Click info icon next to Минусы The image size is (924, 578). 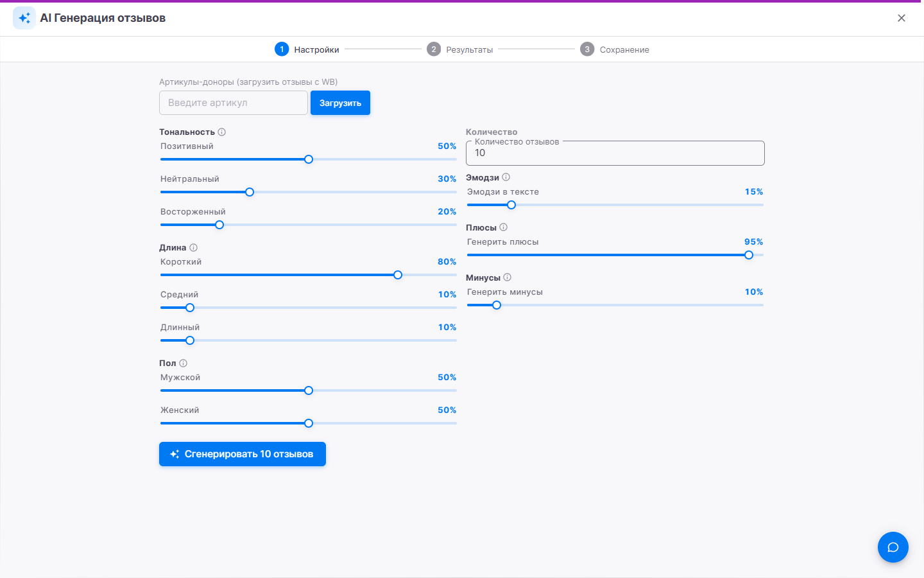508,277
